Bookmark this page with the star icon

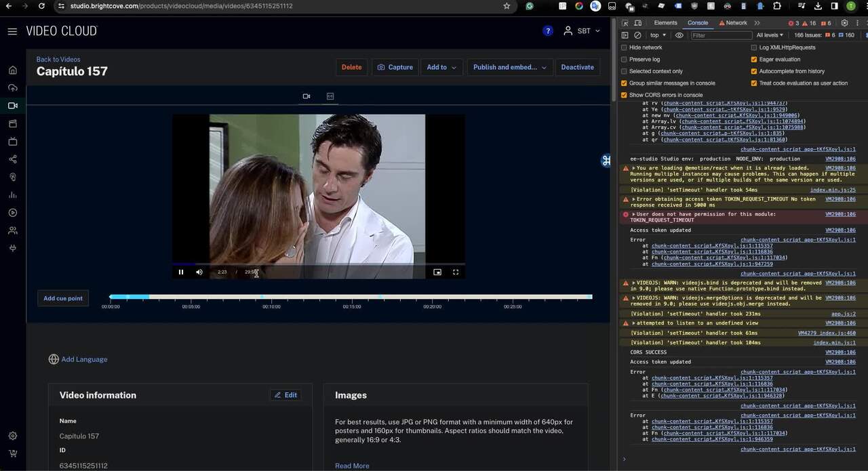(x=507, y=6)
